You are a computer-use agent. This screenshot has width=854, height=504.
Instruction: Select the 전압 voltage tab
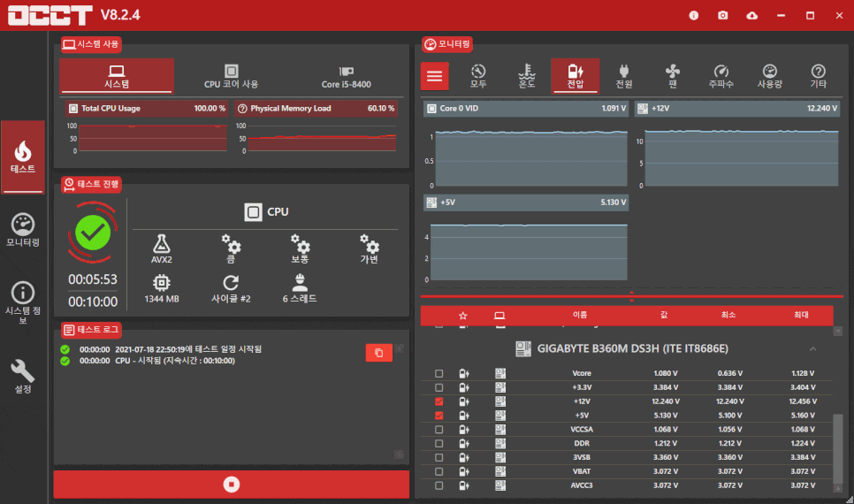(576, 76)
